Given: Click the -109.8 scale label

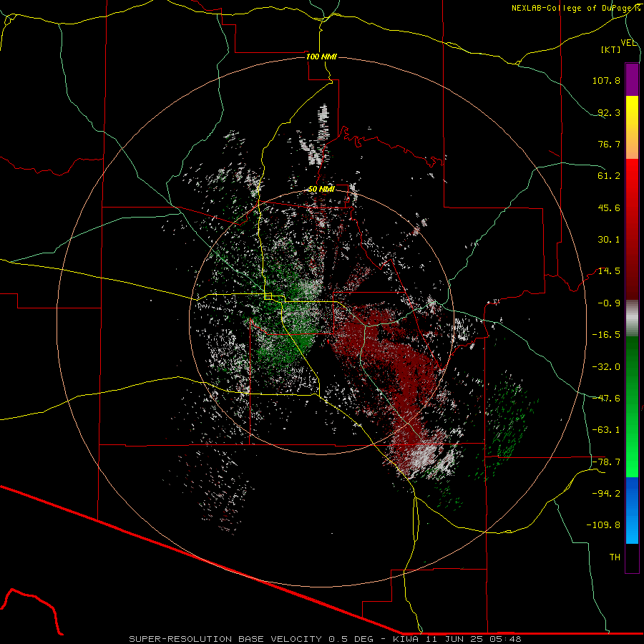Looking at the screenshot, I should coord(604,525).
